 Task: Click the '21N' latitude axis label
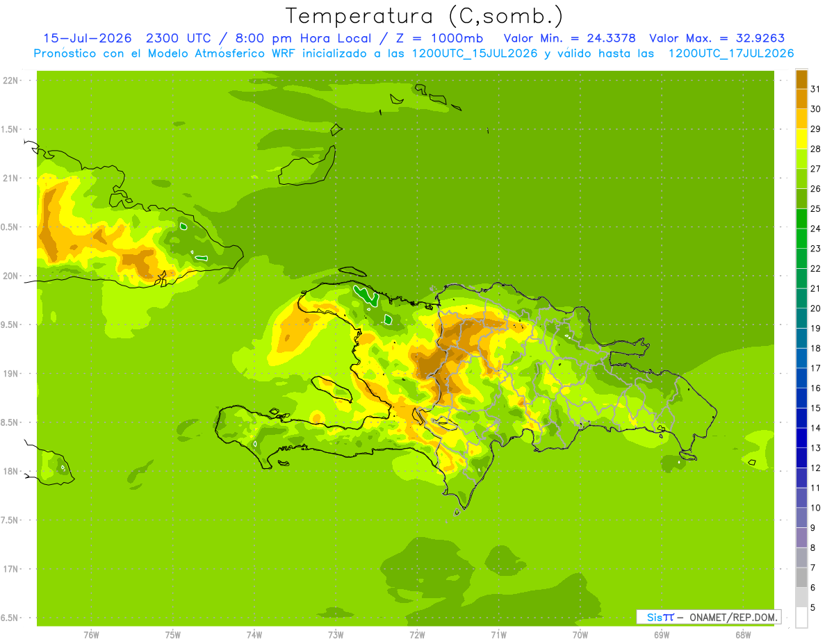(11, 179)
